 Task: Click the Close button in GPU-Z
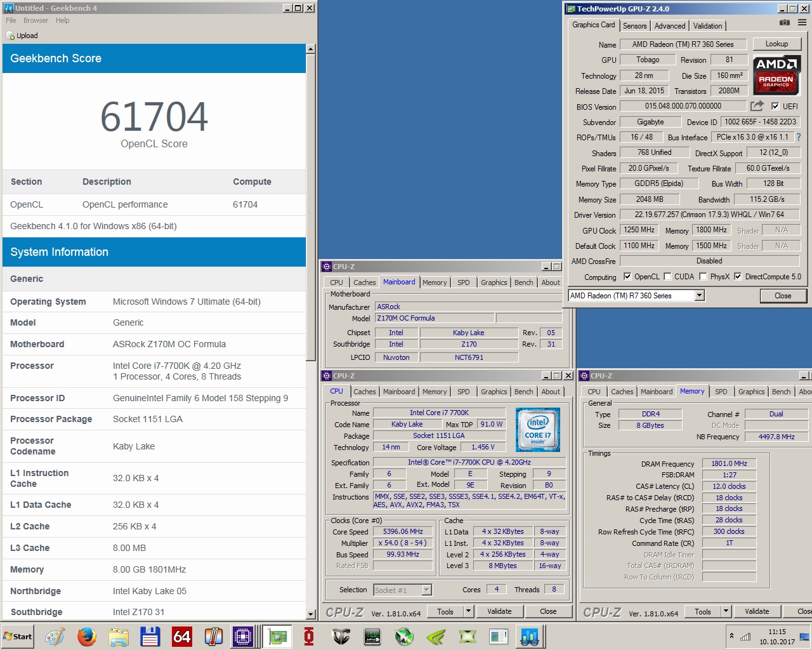[x=783, y=296]
